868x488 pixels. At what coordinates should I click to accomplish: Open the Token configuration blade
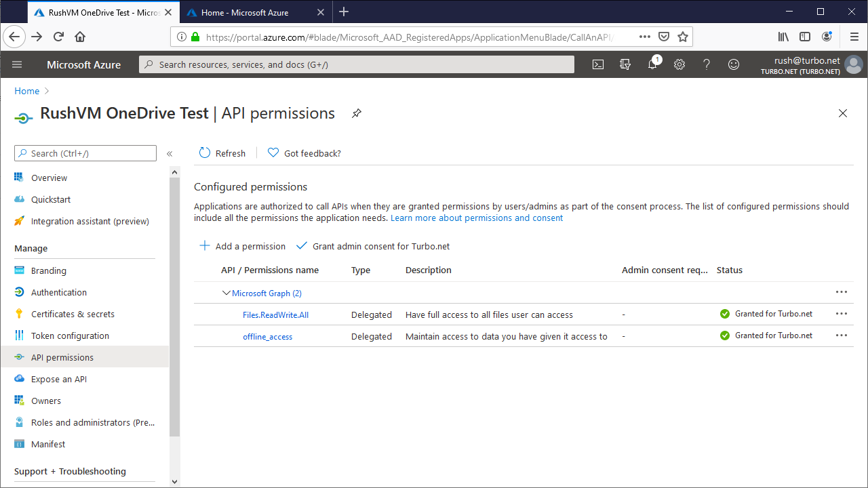point(71,335)
